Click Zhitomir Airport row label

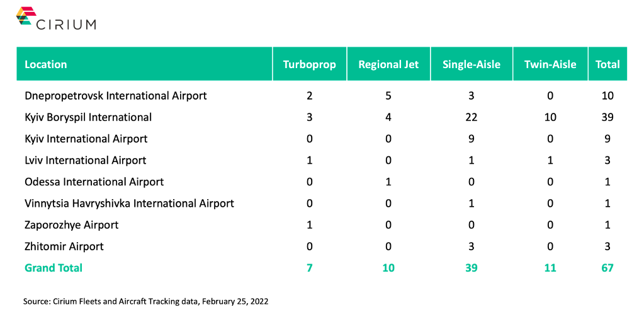tap(64, 246)
